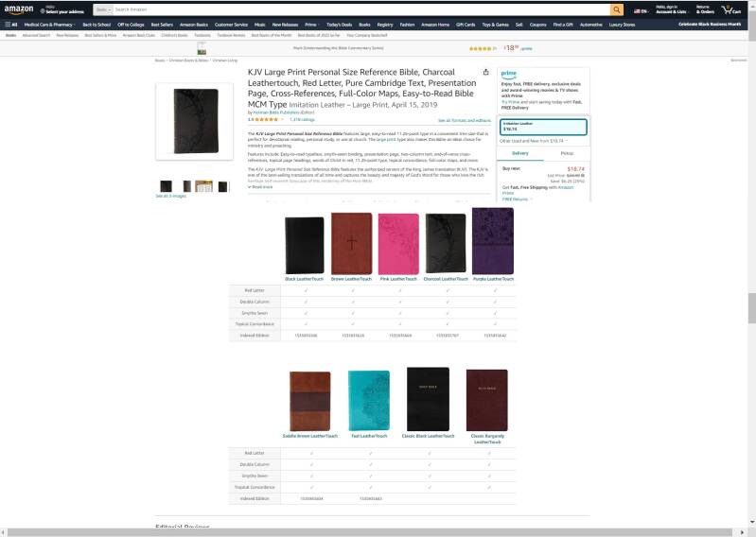Open Classic Burgundy LeatherTouch title link
Viewport: 756px width, 537px height.
coord(487,439)
